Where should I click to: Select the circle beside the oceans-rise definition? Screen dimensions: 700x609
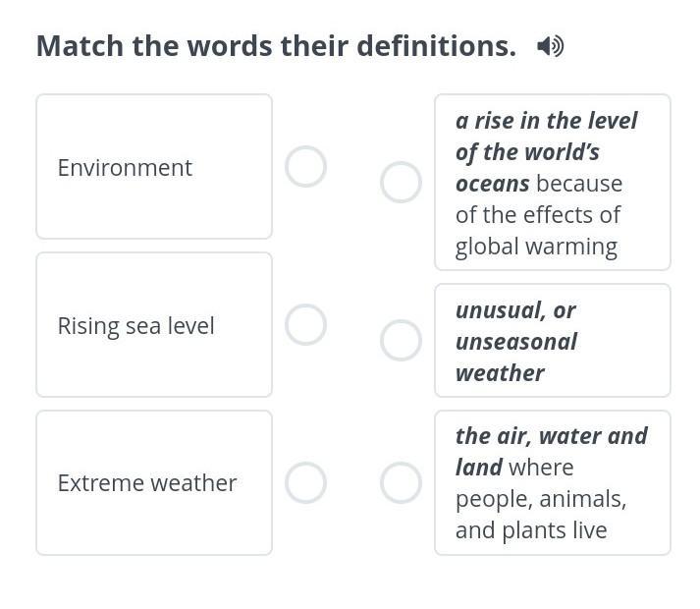click(x=401, y=183)
